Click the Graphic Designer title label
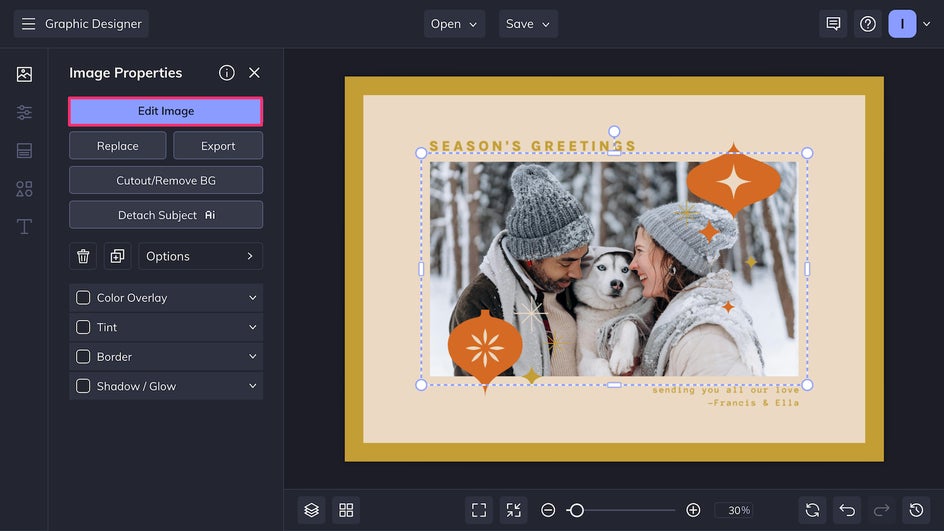Viewport: 944px width, 531px height. (x=93, y=24)
